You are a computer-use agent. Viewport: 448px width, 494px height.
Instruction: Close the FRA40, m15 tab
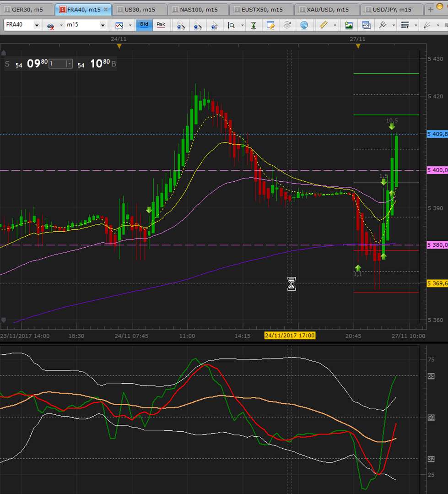click(x=106, y=9)
